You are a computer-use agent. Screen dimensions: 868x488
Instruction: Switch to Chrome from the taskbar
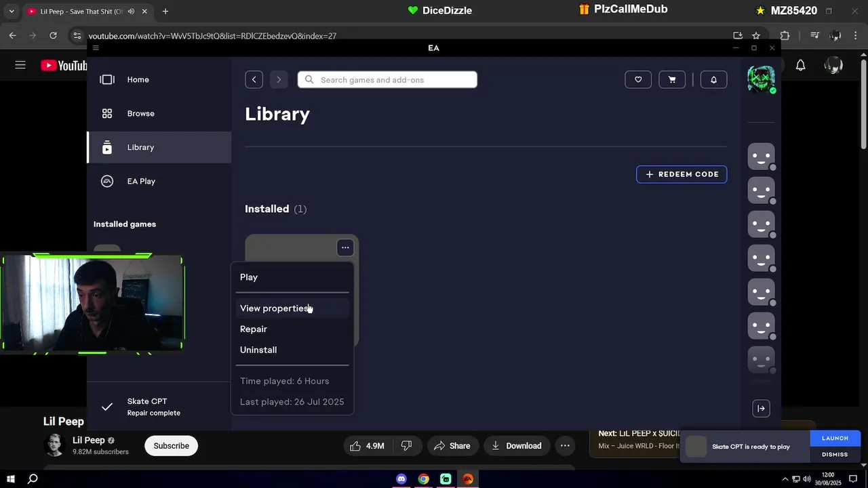(423, 479)
